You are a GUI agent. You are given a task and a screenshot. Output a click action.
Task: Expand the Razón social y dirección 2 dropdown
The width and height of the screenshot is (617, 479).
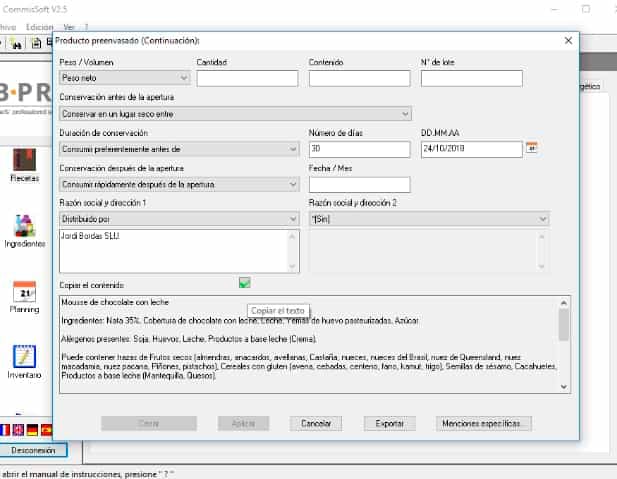[x=542, y=219]
